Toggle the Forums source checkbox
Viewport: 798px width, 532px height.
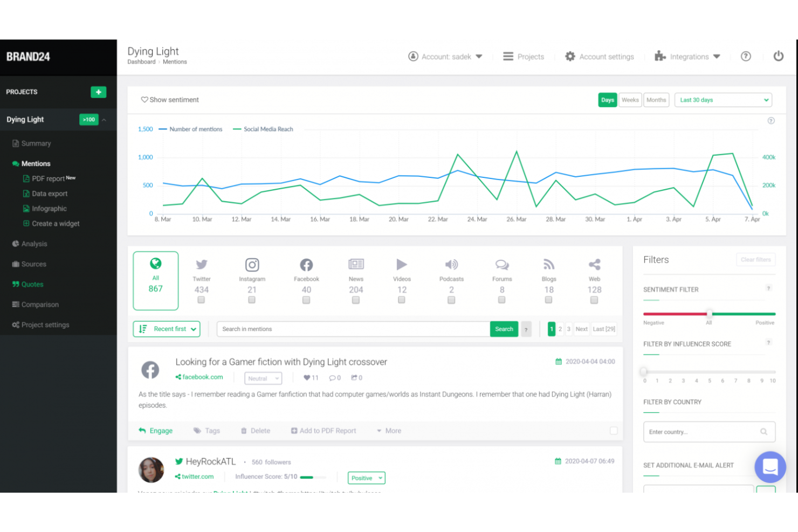(x=502, y=300)
